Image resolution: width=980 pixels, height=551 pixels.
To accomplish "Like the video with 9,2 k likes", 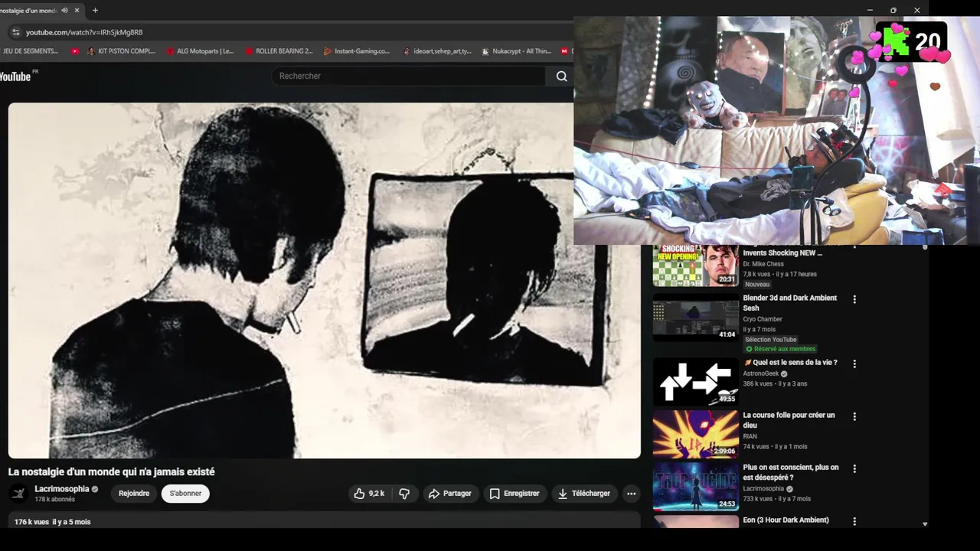I will click(369, 494).
